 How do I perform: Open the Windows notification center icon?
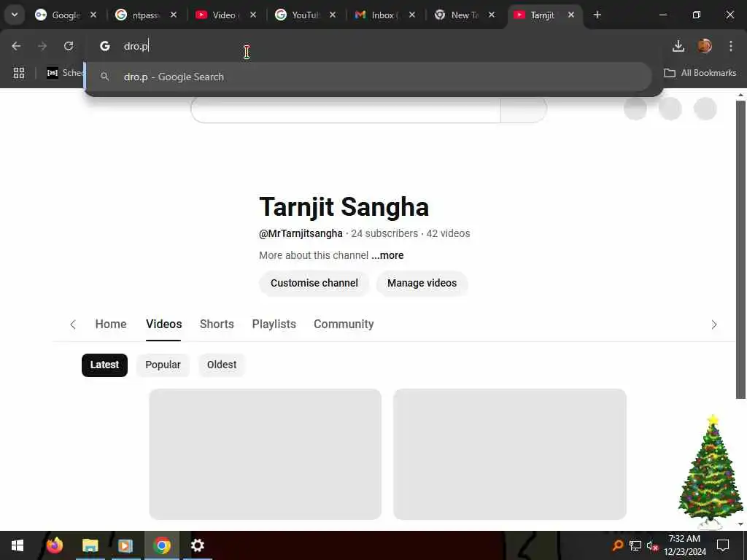[723, 545]
